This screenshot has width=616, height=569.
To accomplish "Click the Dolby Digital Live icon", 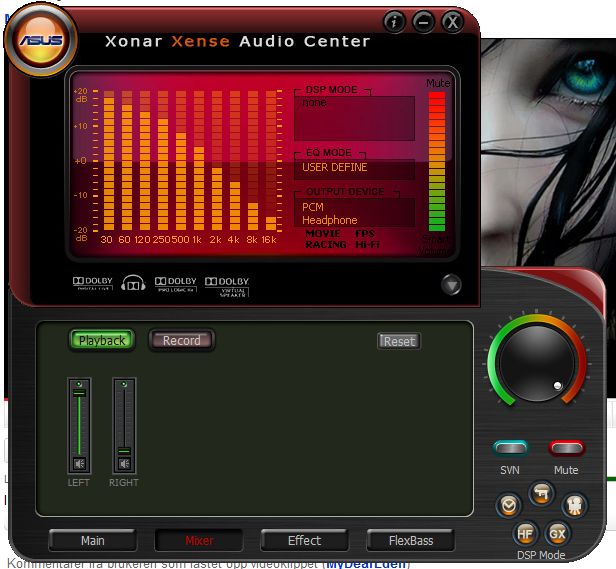I will 93,283.
